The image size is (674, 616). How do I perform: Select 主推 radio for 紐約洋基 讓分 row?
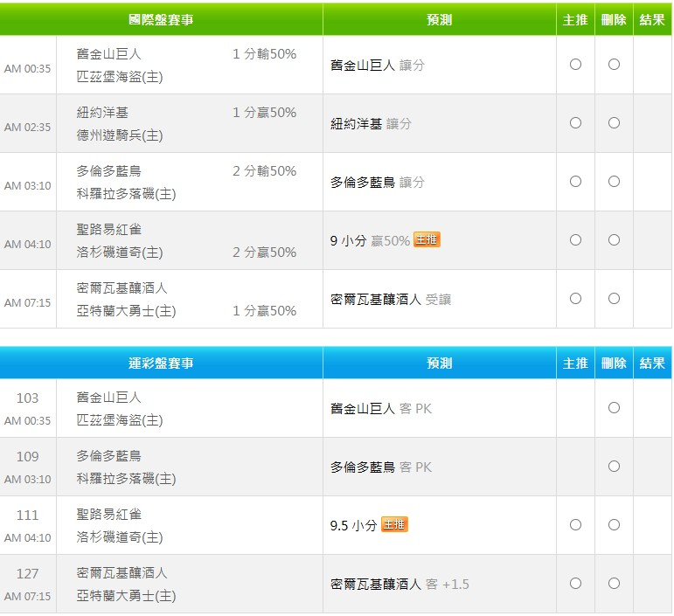575,123
